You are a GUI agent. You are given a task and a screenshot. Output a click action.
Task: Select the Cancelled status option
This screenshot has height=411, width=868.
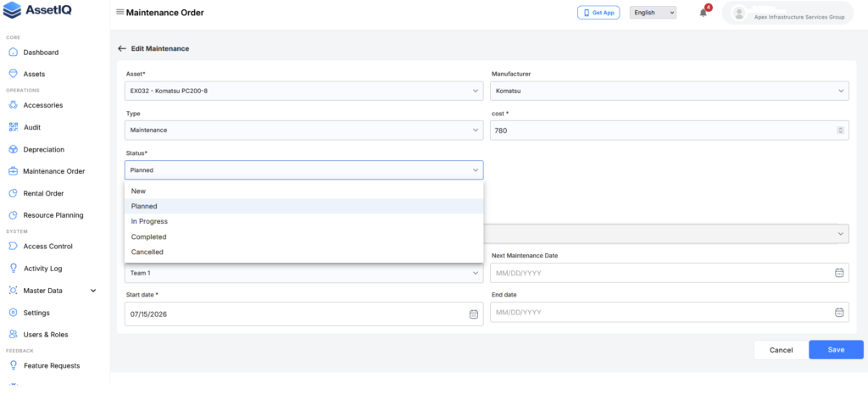304,252
